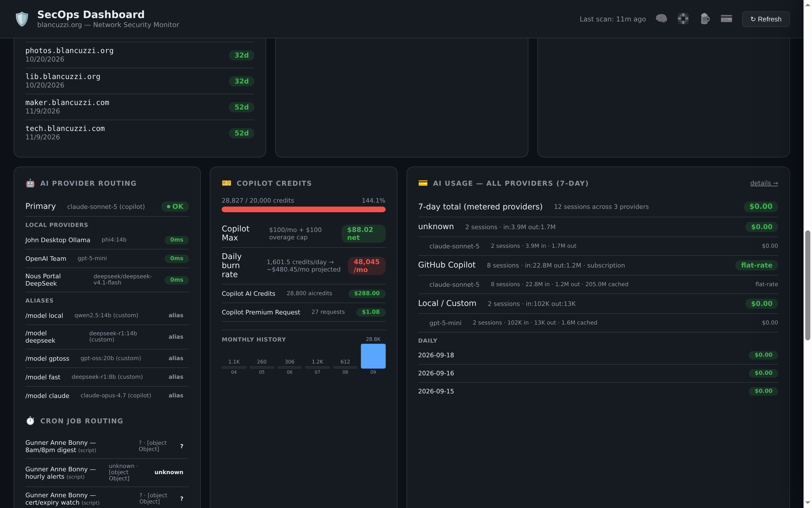Click the $88.02 net badge for Copilot Max
Screen dimensions: 812x508
pyautogui.click(x=363, y=233)
